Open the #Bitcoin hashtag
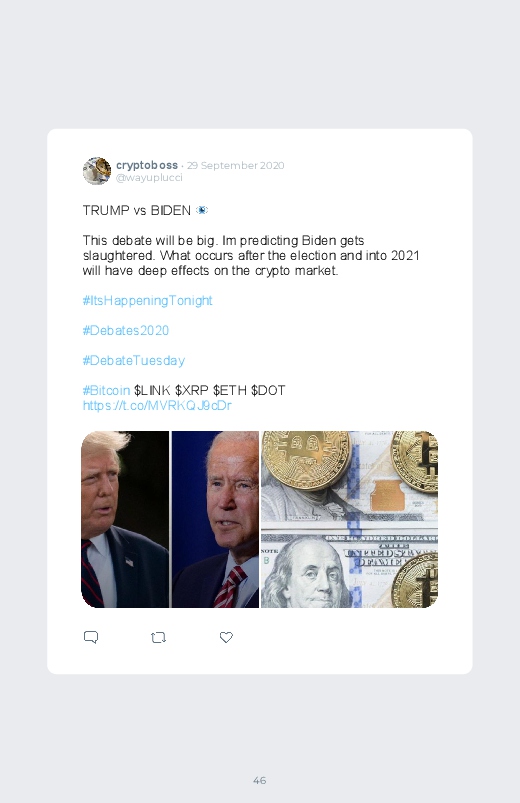The width and height of the screenshot is (520, 803). click(106, 390)
